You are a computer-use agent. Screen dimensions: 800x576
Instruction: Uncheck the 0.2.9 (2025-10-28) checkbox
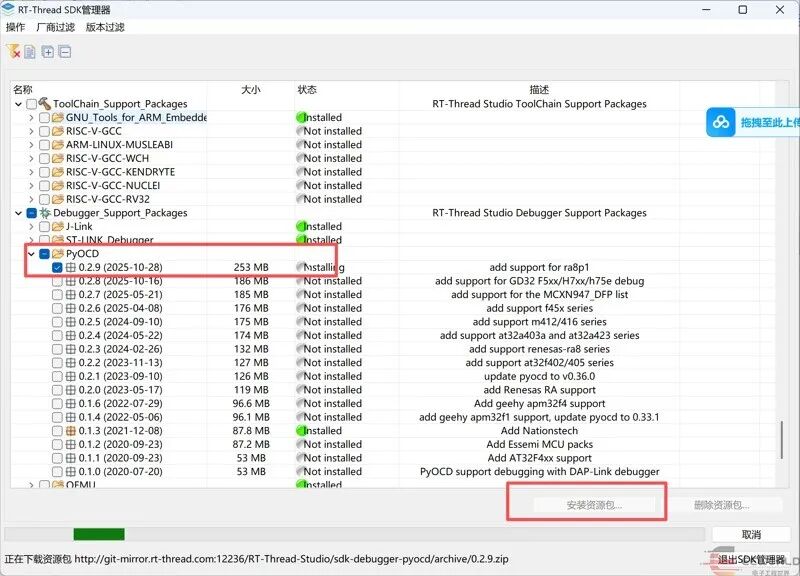click(57, 267)
